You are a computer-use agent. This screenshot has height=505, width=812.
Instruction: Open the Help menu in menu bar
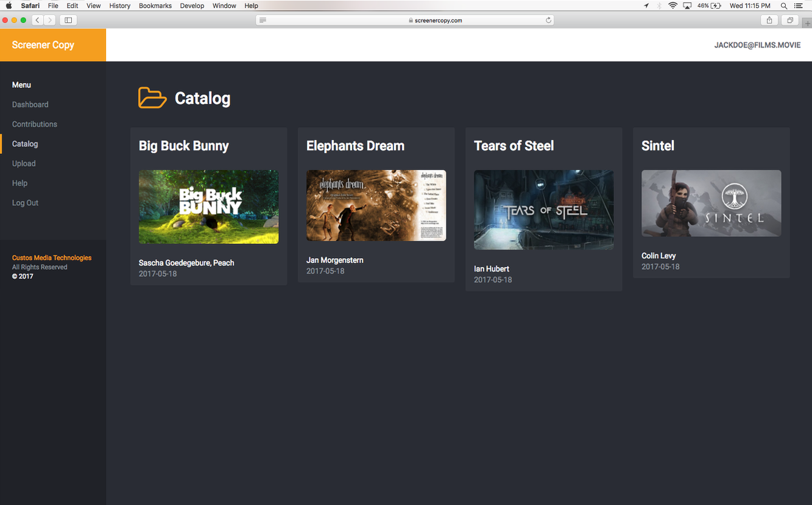pyautogui.click(x=252, y=5)
